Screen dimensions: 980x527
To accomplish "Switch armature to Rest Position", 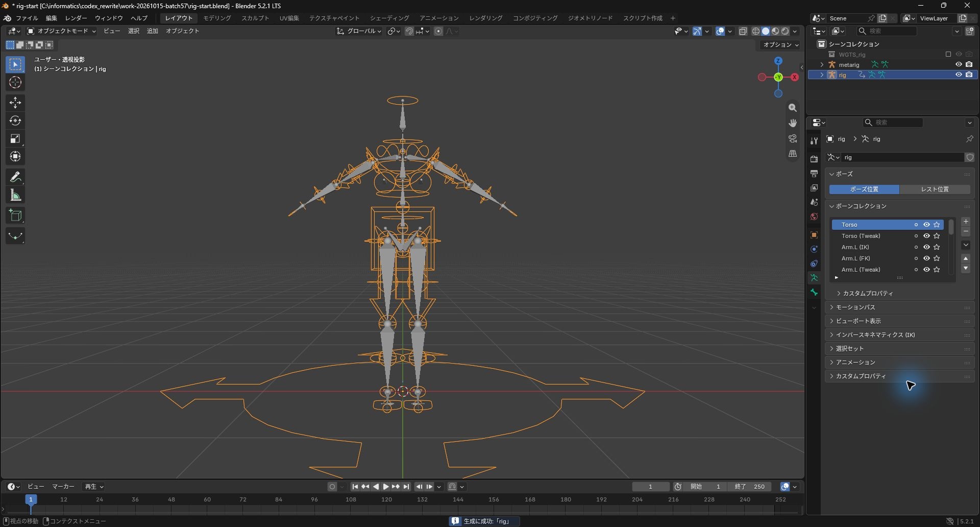I will (x=935, y=189).
